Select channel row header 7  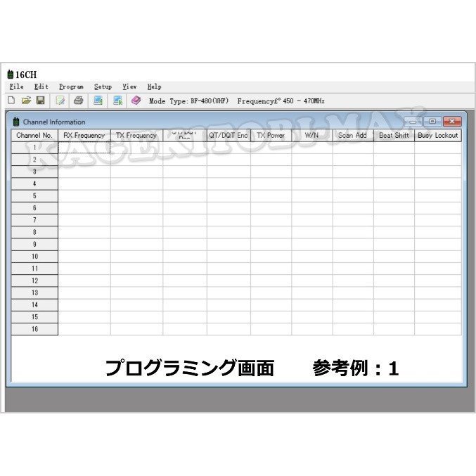[x=34, y=220]
